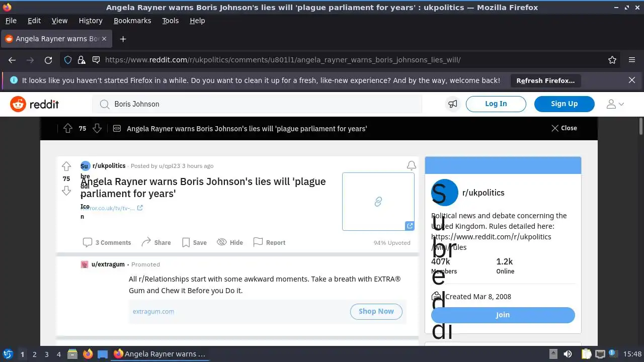Open the Tools menu
The image size is (644, 362).
point(170,21)
